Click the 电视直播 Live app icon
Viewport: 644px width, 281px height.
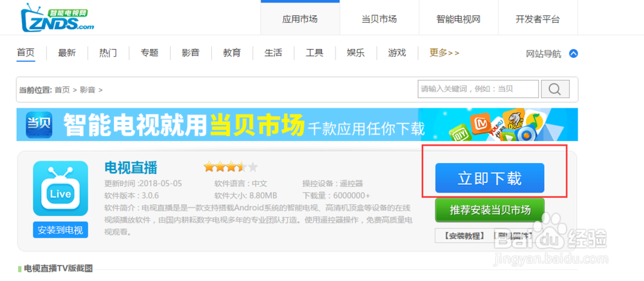(x=61, y=189)
